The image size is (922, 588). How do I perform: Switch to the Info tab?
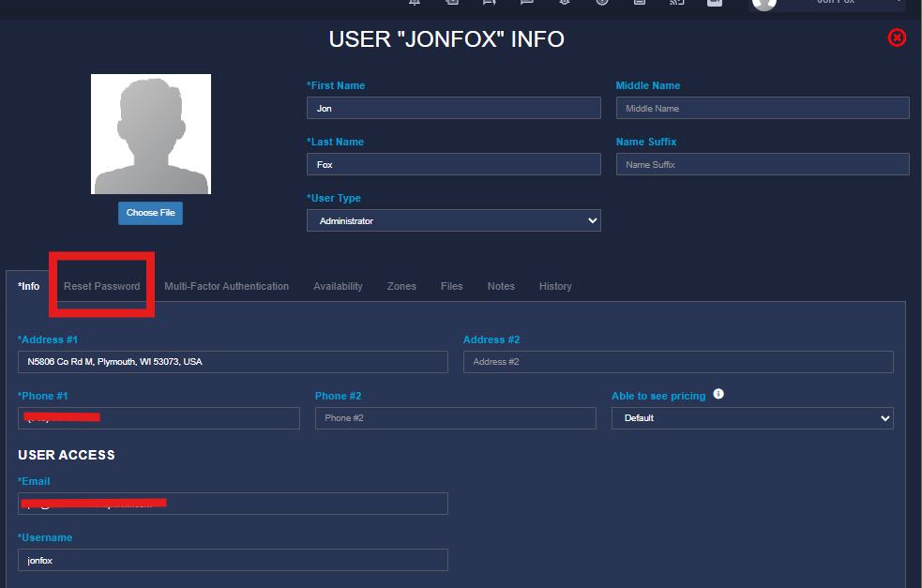[29, 286]
